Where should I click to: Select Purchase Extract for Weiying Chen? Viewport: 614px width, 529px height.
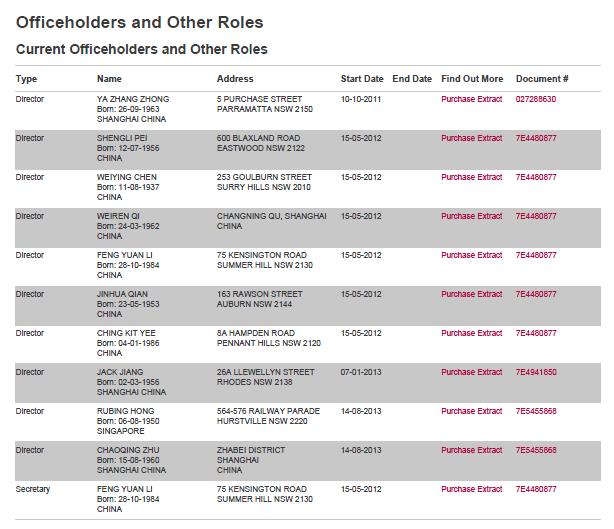tap(471, 178)
